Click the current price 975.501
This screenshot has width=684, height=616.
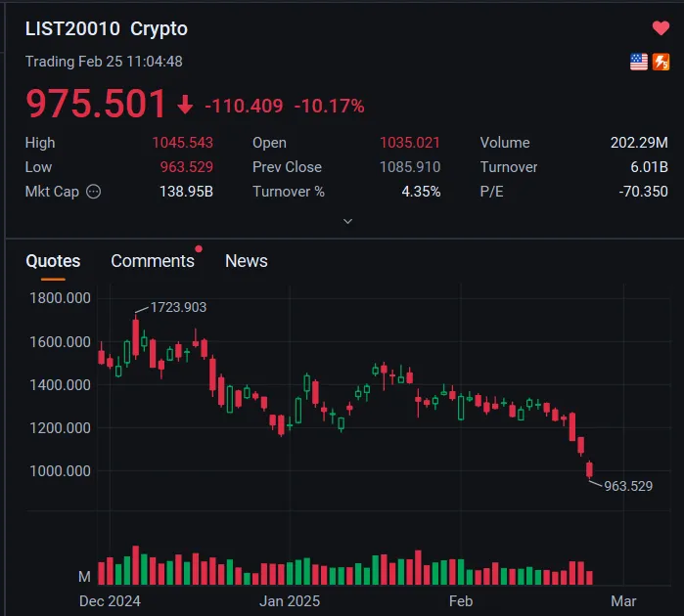pos(96,104)
